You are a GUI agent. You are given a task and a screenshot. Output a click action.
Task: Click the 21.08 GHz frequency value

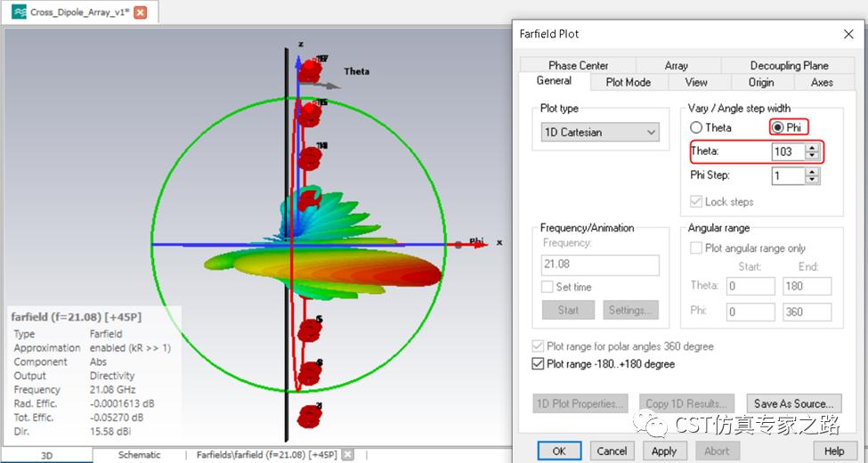pyautogui.click(x=112, y=389)
